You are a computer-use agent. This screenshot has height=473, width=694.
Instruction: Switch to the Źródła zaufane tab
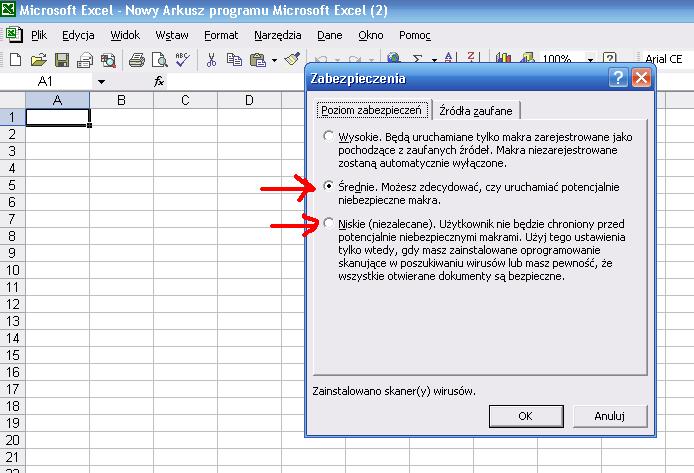(476, 111)
